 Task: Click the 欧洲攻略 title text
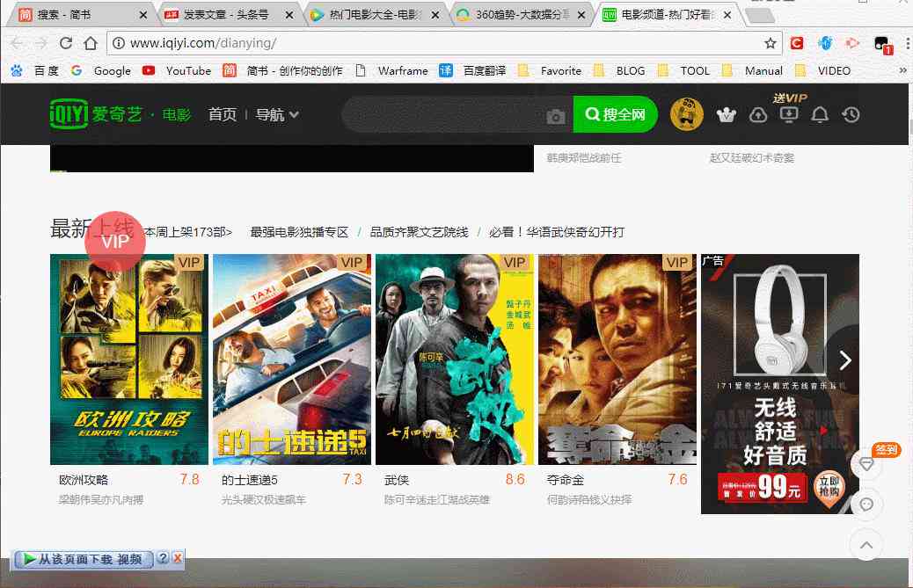(x=84, y=480)
